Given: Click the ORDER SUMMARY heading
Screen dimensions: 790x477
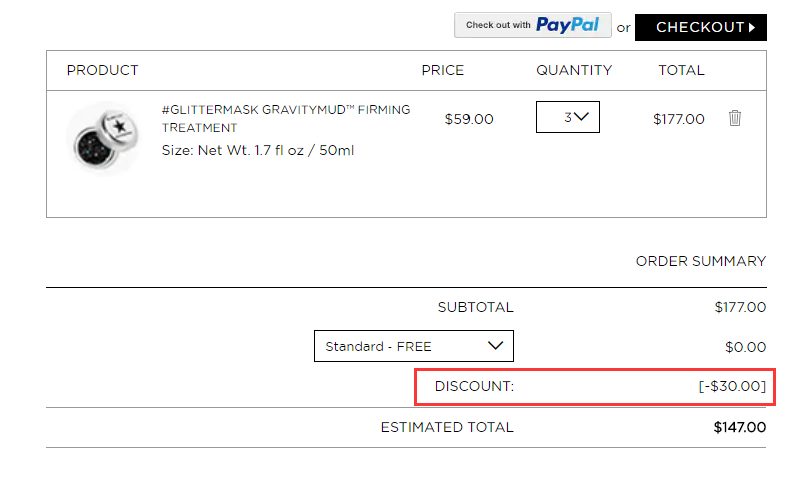Looking at the screenshot, I should tap(701, 261).
